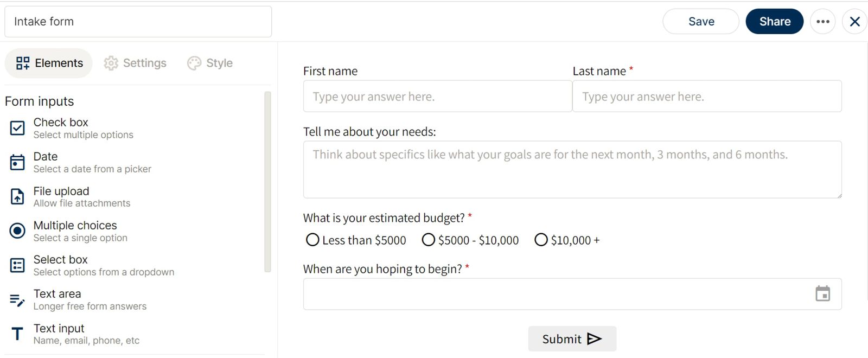Pick the $10,000 + budget option
Viewport: 868px width, 358px height.
click(x=541, y=240)
